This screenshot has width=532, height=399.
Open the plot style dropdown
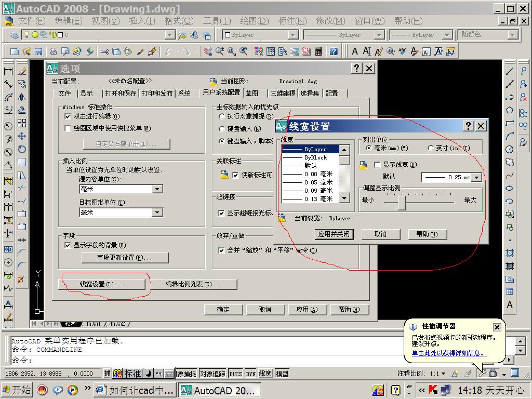(512, 35)
